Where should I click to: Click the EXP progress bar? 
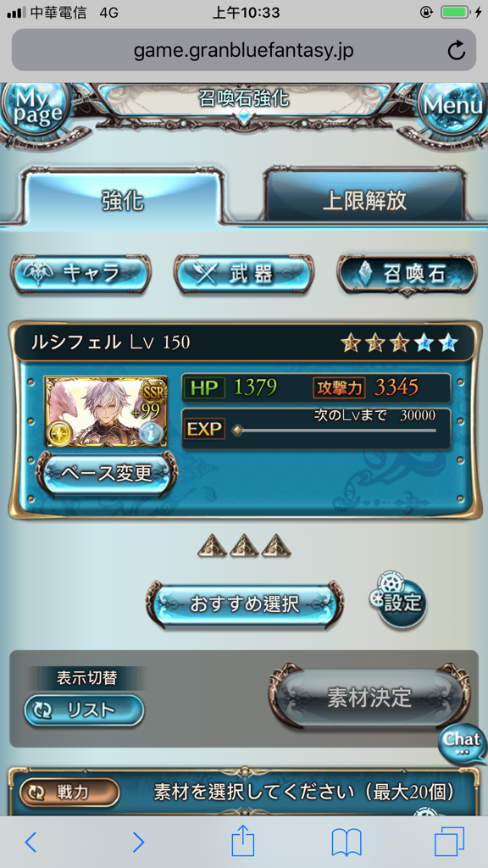pos(335,430)
